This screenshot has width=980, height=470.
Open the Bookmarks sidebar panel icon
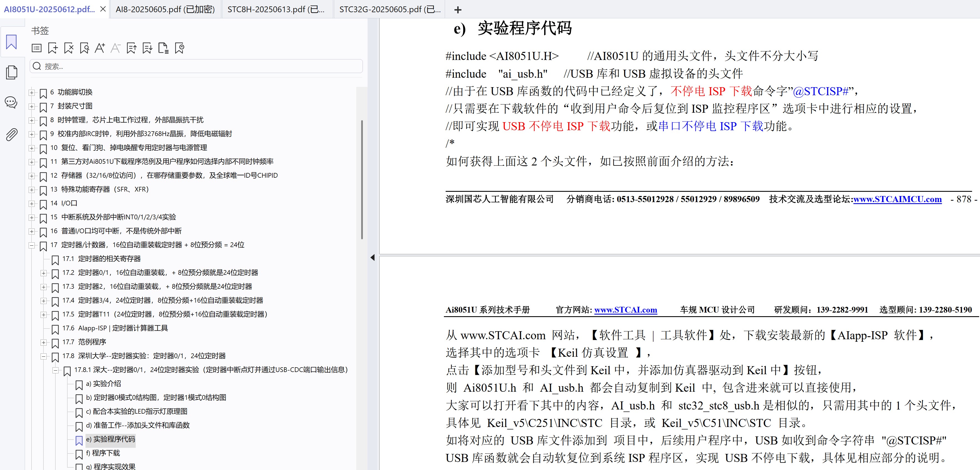click(x=11, y=42)
